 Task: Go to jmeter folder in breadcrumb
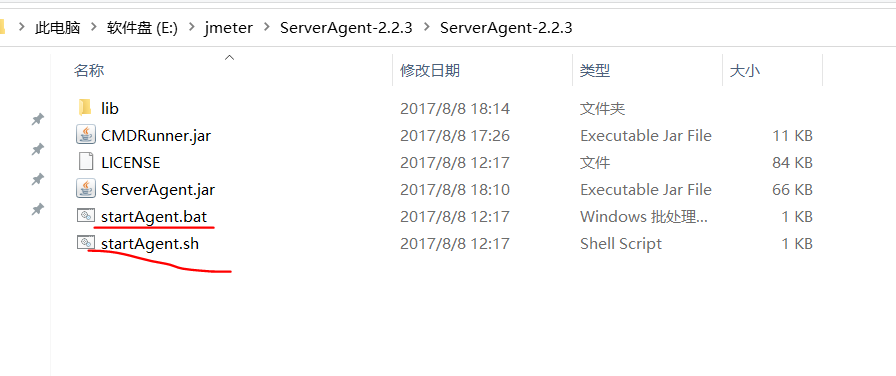point(229,27)
